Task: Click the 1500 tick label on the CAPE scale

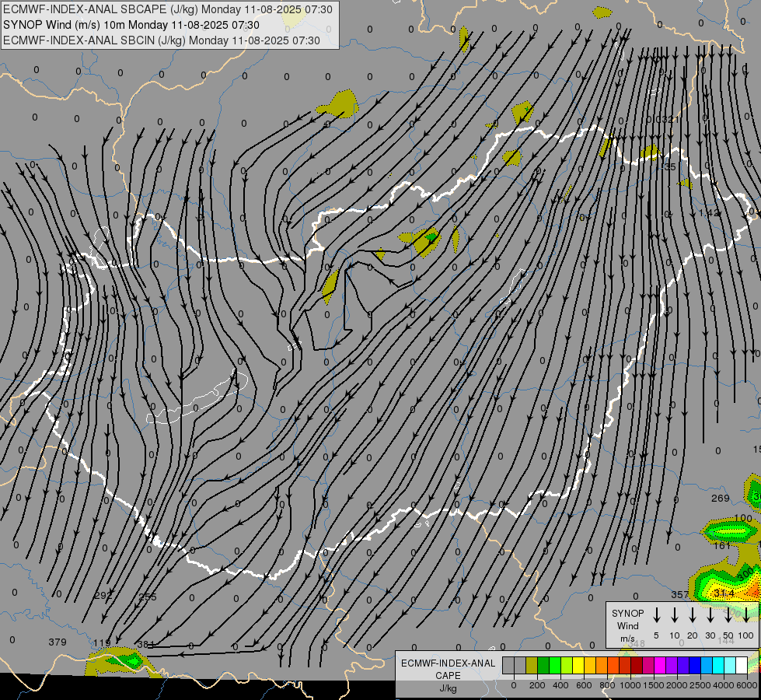Action: coord(654,685)
